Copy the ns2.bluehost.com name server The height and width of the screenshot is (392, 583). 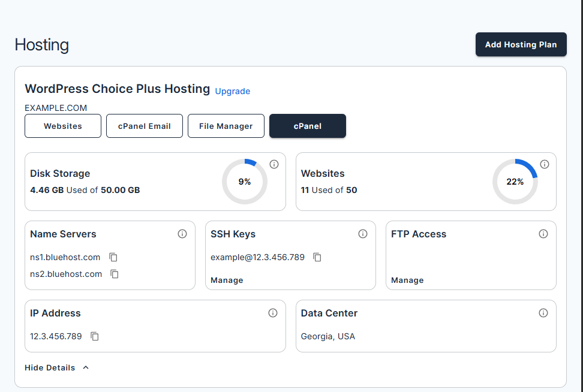point(113,274)
